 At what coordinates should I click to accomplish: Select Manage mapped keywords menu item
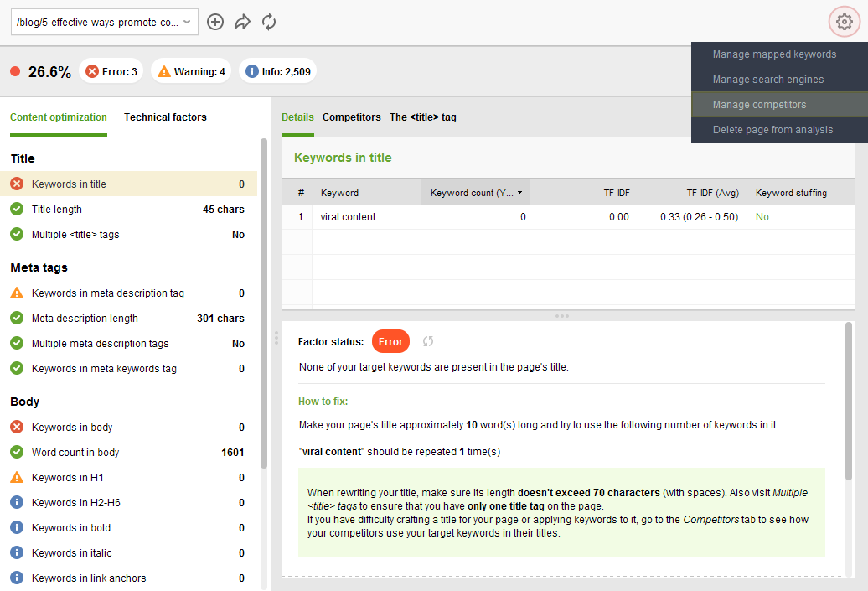tap(779, 54)
